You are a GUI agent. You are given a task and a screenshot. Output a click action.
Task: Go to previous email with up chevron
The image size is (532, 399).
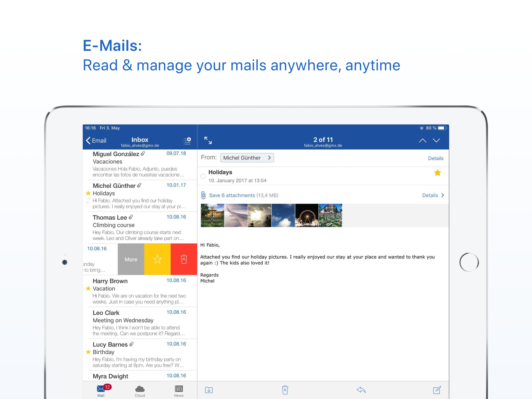423,140
